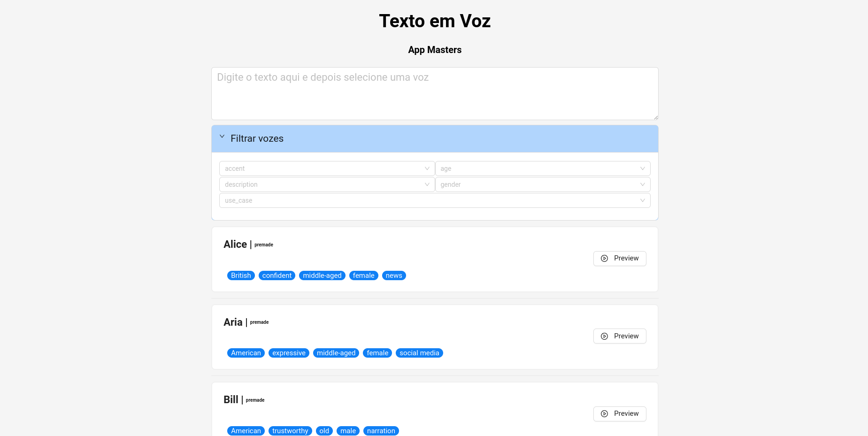This screenshot has height=436, width=868.
Task: Collapse the Filtrar vozes panel chevron
Action: click(x=222, y=137)
